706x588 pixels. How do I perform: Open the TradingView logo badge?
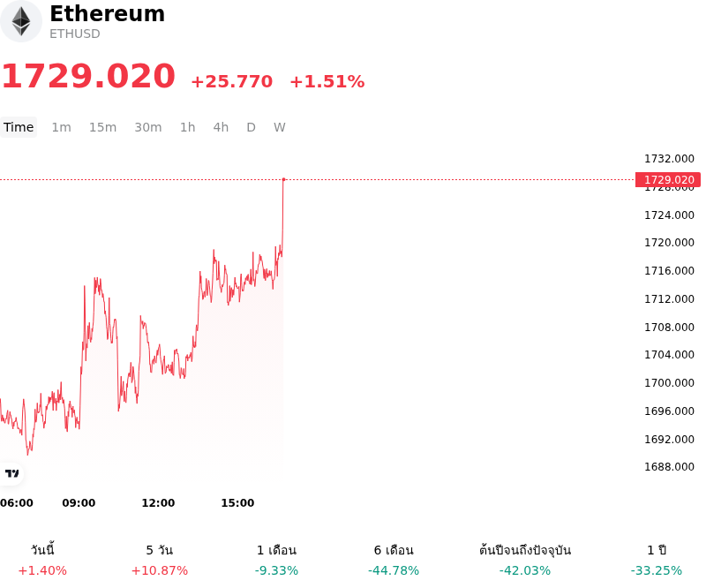click(11, 473)
